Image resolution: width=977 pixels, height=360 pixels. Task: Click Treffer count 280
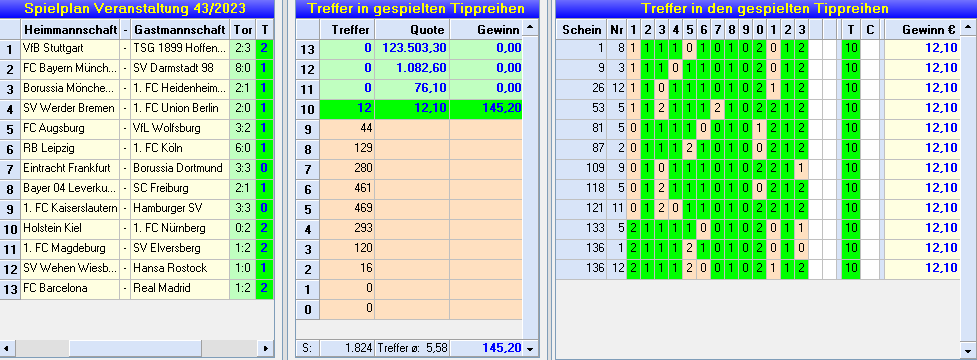347,168
